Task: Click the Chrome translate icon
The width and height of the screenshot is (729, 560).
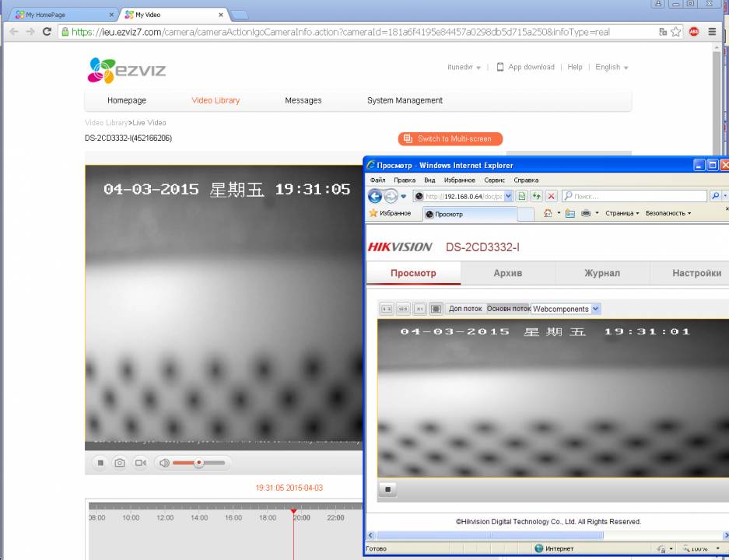Action: click(663, 32)
